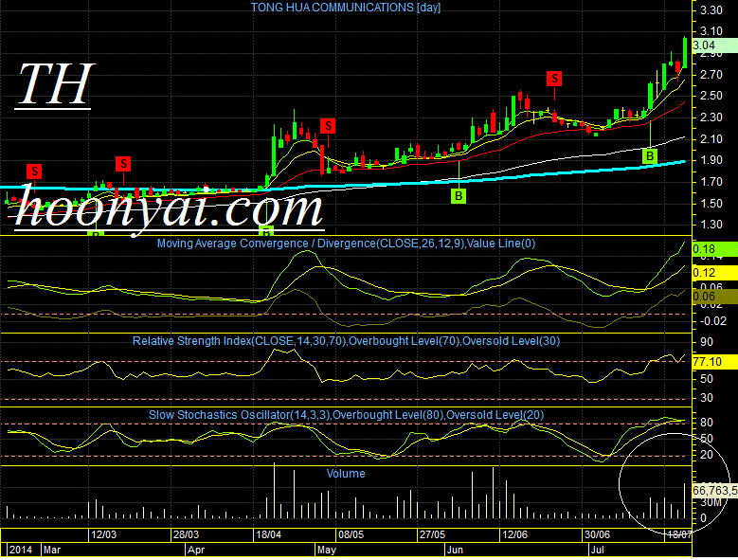Click the 12/03 date label

pos(103,535)
